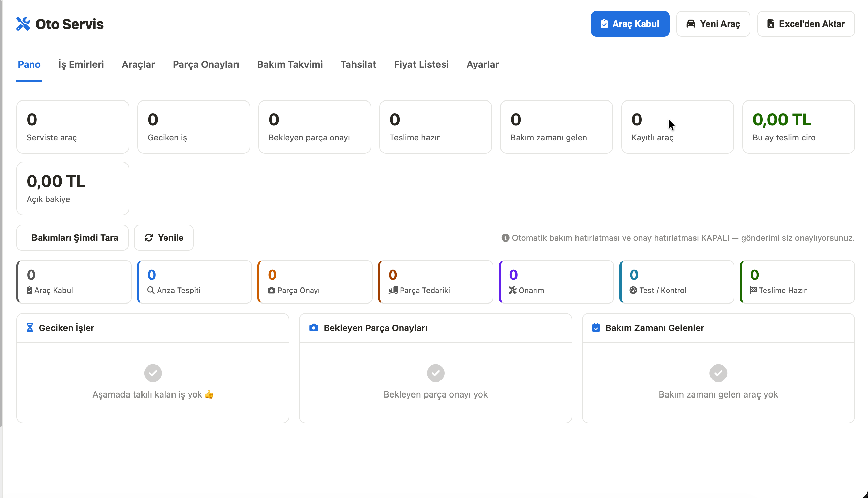Click the Bekleyen Parça Onayları panel heading
Screen dimensions: 868x498
pos(375,328)
